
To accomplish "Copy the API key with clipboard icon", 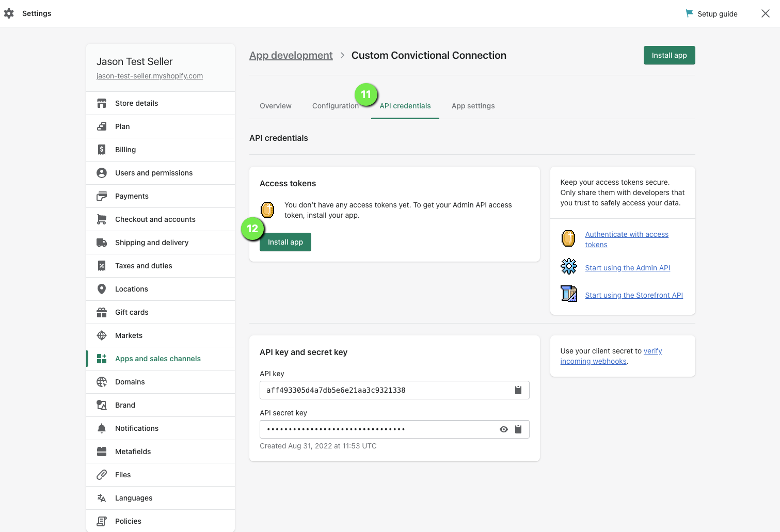I will (518, 390).
